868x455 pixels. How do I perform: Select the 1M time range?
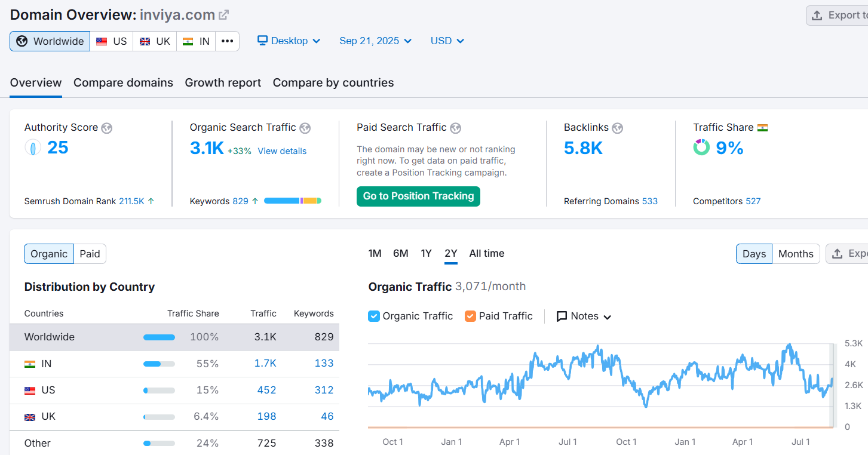(x=375, y=254)
